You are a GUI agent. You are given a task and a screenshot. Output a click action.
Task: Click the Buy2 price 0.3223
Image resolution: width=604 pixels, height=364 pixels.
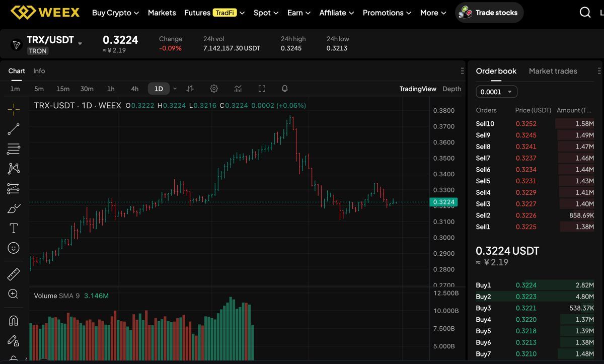(x=526, y=297)
